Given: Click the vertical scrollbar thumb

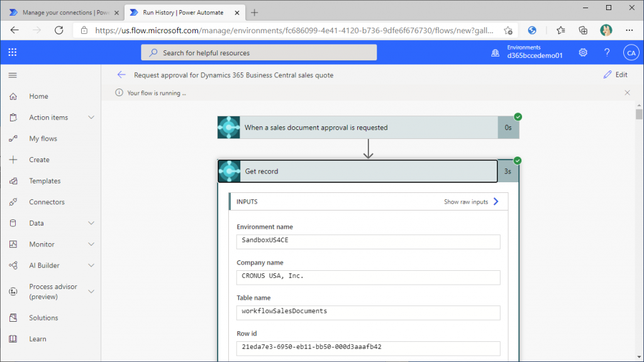Looking at the screenshot, I should tap(639, 114).
